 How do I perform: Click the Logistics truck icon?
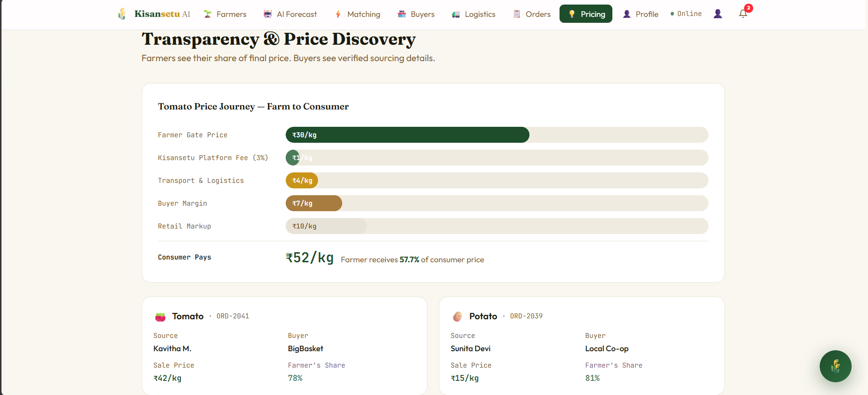tap(456, 15)
